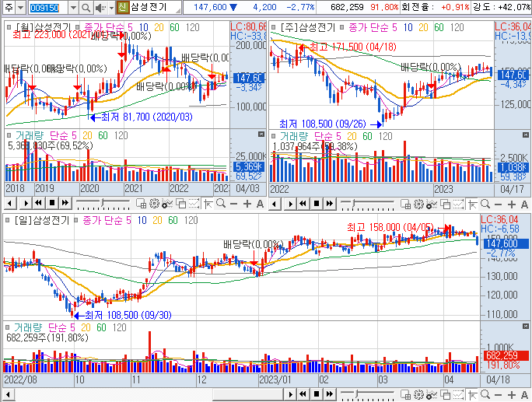Open chart settings gear in weekly chart toolbar
The height and width of the screenshot is (402, 532).
pos(419,204)
